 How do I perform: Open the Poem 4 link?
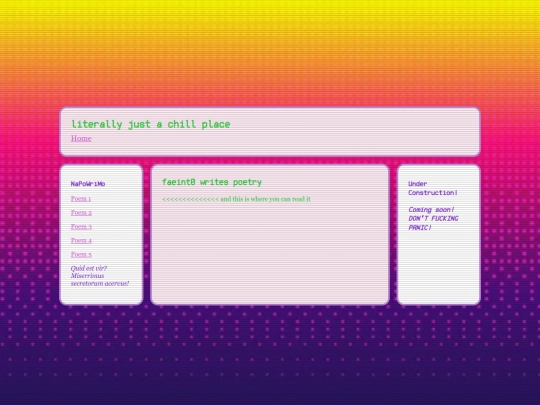click(81, 241)
